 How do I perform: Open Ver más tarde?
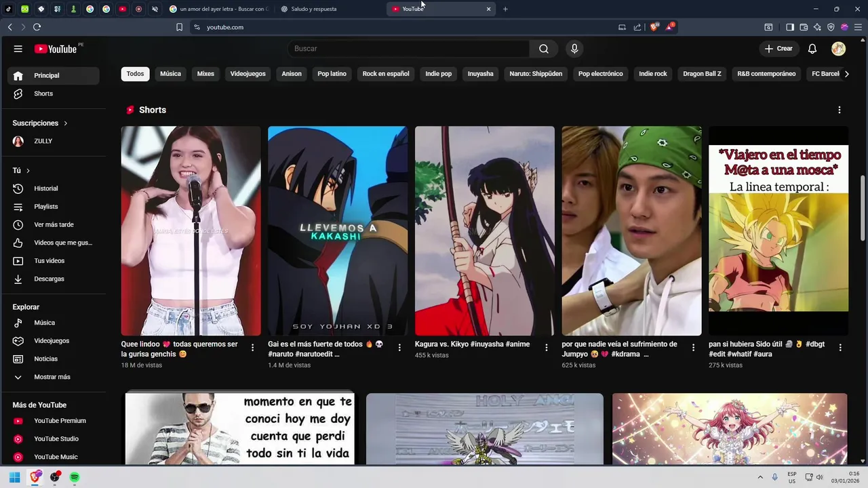click(x=53, y=224)
